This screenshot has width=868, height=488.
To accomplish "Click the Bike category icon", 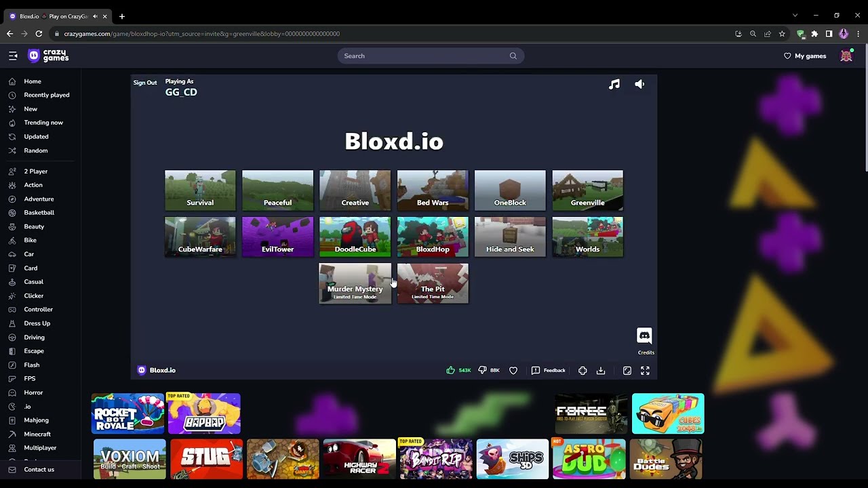I will (12, 241).
